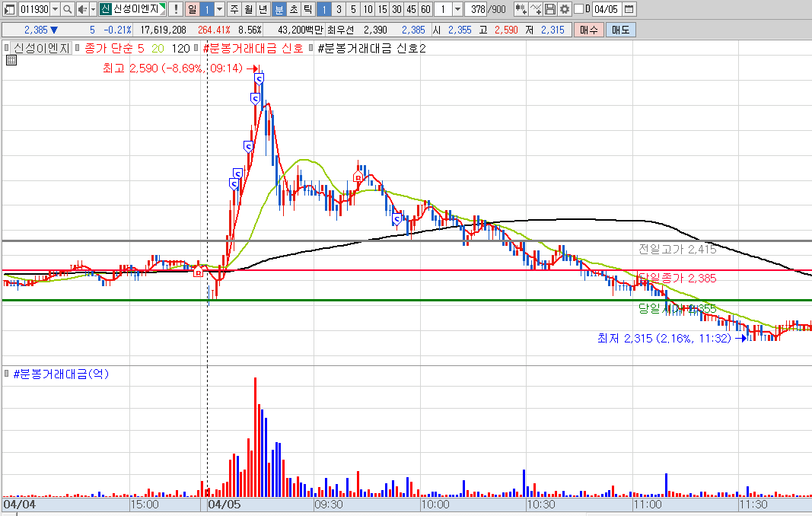Click the 전일고가 2,415 line label
This screenshot has width=812, height=516.
click(677, 249)
